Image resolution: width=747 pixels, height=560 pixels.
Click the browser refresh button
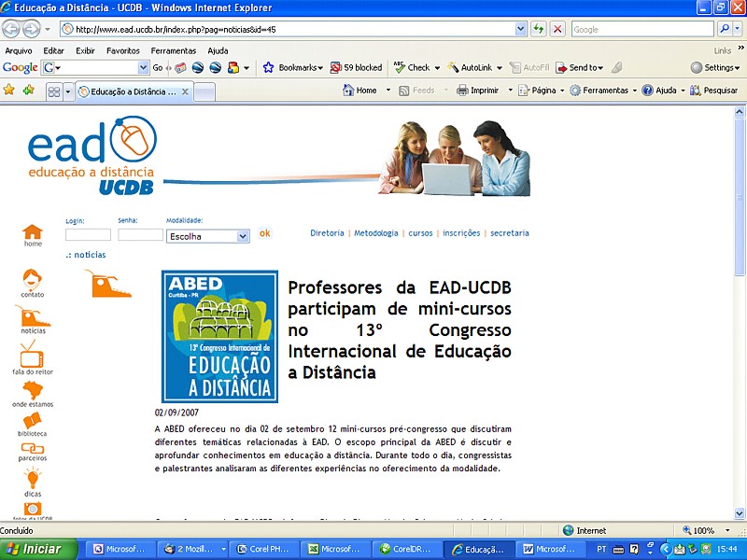coord(539,29)
